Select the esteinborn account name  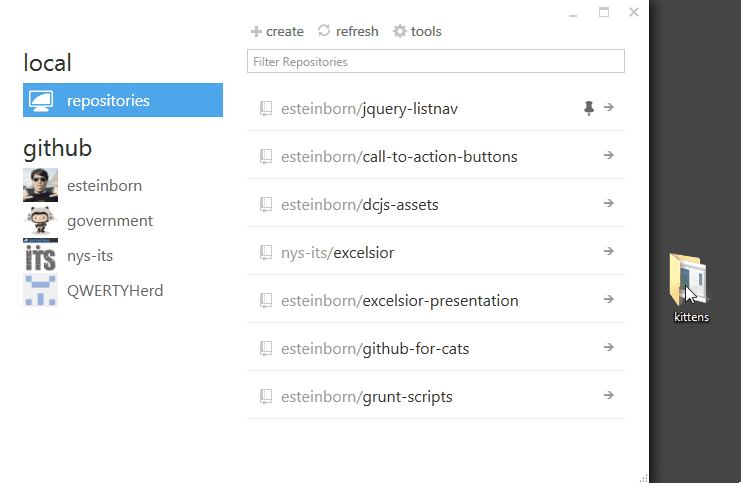pyautogui.click(x=104, y=186)
